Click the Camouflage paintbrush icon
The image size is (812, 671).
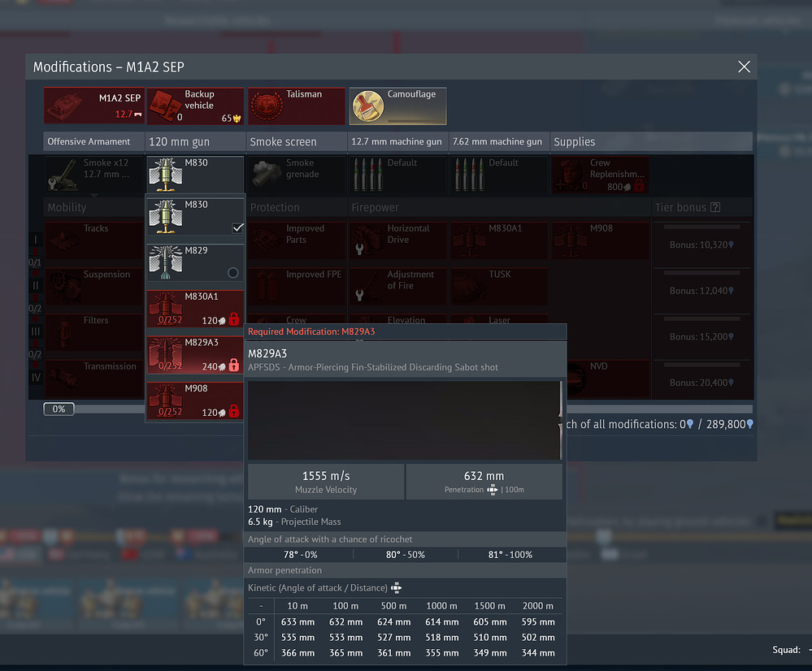[x=367, y=106]
